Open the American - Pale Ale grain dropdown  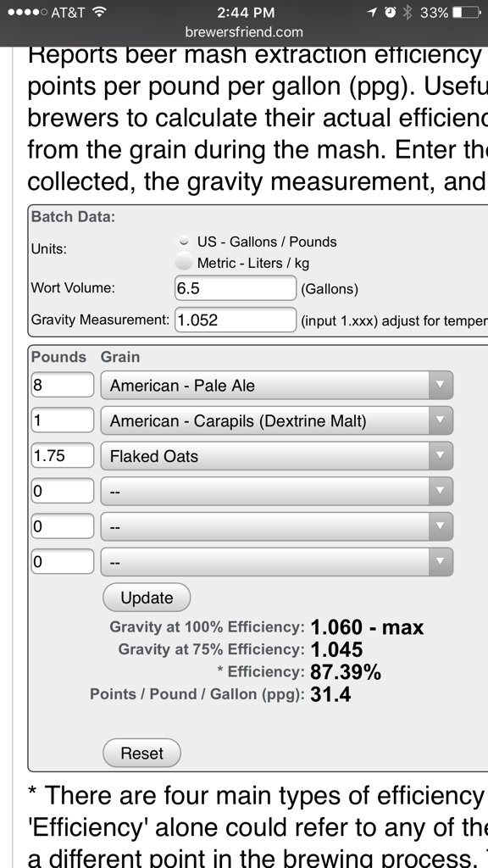pyautogui.click(x=277, y=386)
